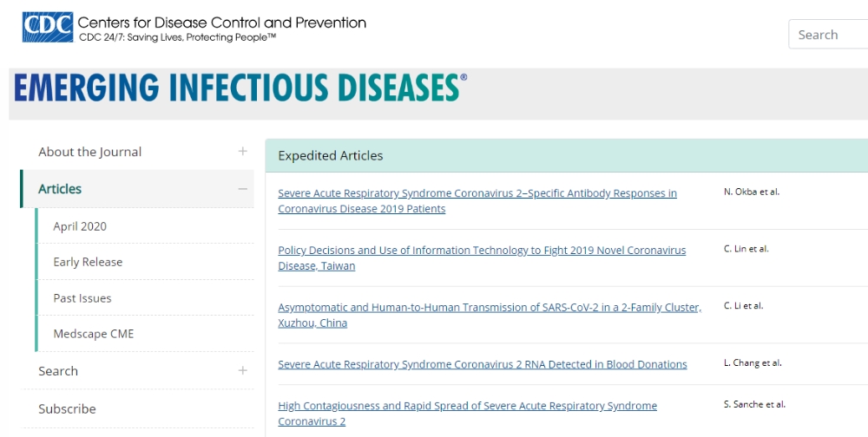This screenshot has height=437, width=868.
Task: Click Centers for Disease Control header text
Action: tap(221, 23)
